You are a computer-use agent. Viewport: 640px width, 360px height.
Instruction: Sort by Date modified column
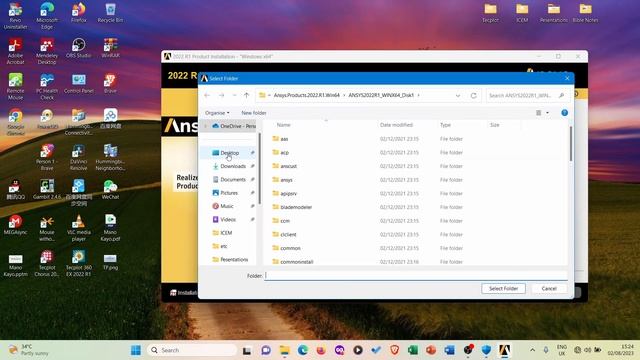pos(396,125)
